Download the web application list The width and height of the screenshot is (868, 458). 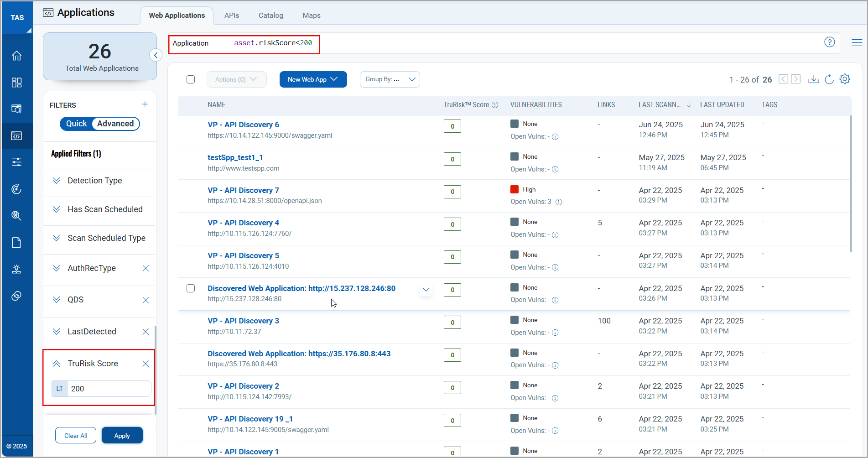click(x=814, y=79)
